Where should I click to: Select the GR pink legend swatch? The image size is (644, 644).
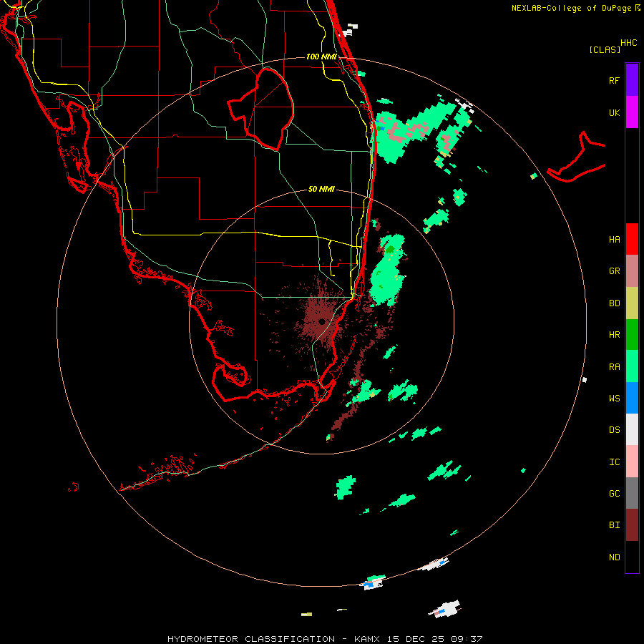pos(632,271)
